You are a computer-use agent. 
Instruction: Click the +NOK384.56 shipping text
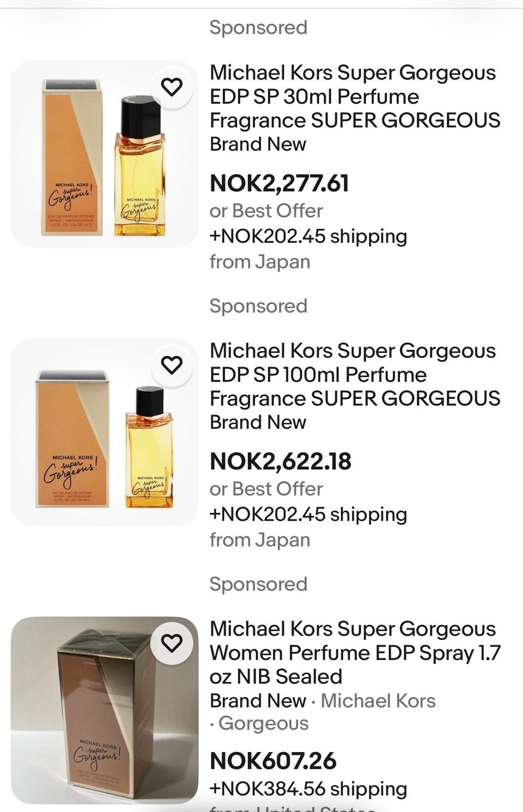click(308, 789)
